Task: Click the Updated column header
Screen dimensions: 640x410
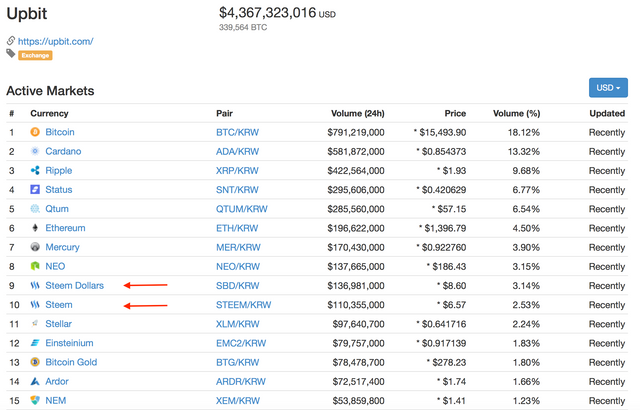Action: pos(607,113)
